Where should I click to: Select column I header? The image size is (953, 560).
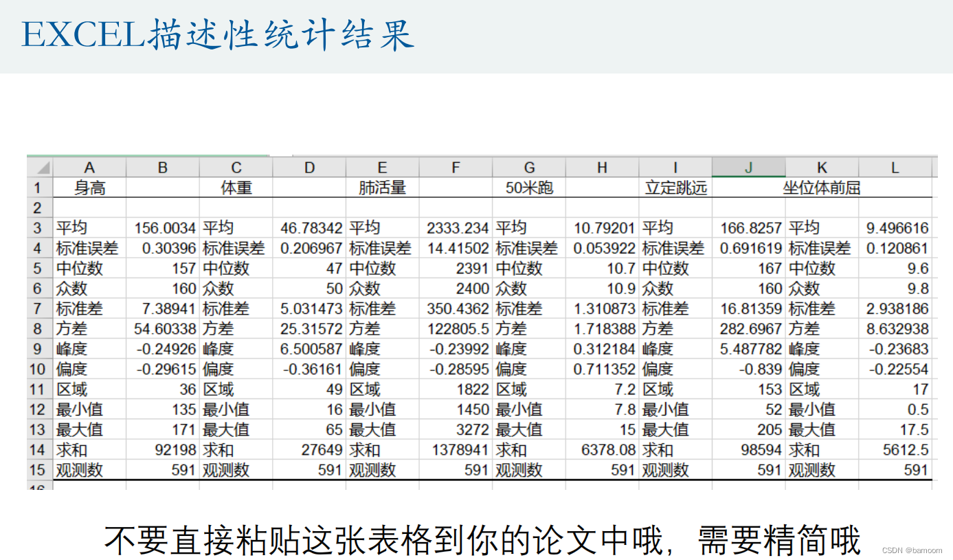click(x=675, y=168)
